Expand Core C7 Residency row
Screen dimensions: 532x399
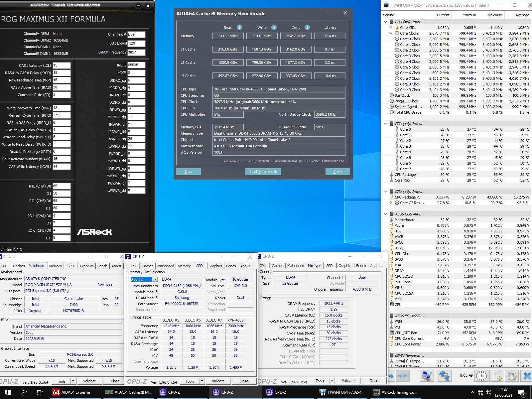(391, 203)
